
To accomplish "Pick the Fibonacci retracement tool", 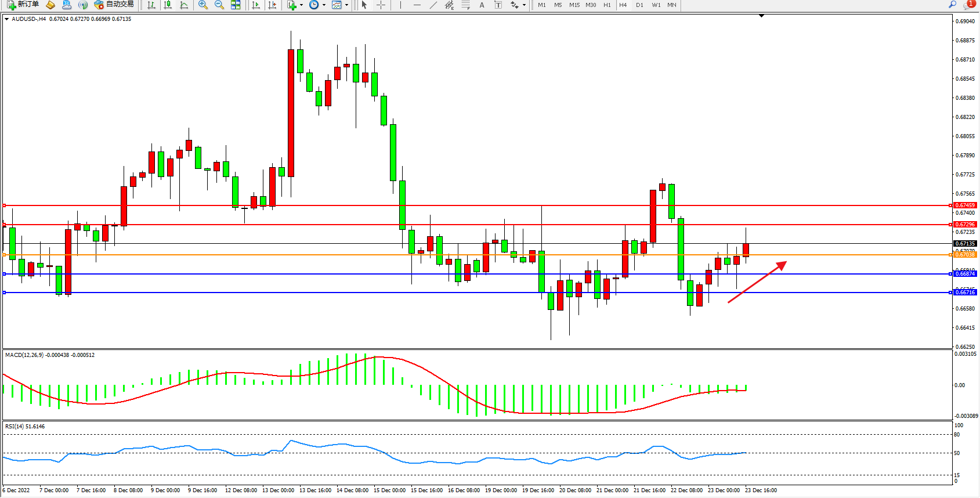I will tap(465, 5).
